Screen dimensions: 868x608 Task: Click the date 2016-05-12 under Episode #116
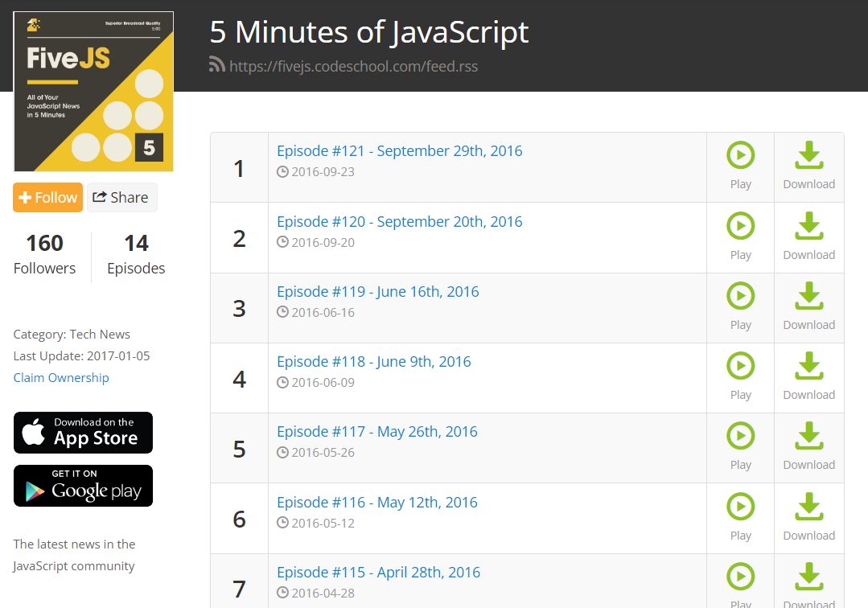click(323, 524)
